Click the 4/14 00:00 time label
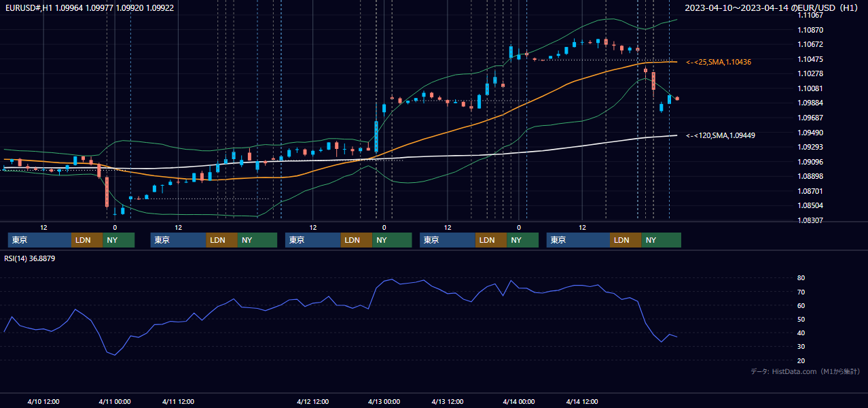 click(x=519, y=401)
